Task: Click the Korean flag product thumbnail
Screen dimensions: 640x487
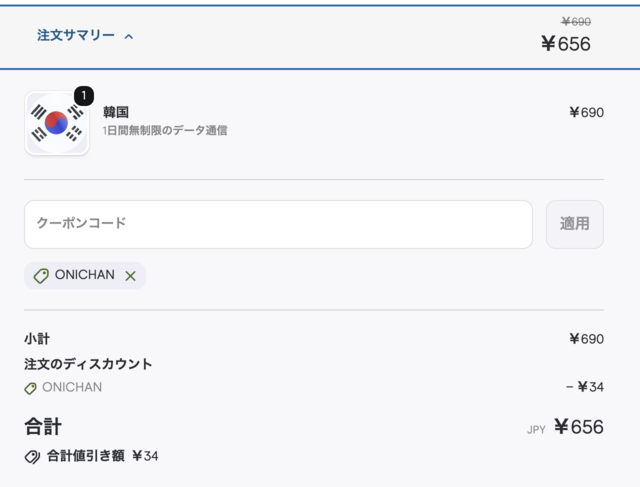Action: pos(57,123)
